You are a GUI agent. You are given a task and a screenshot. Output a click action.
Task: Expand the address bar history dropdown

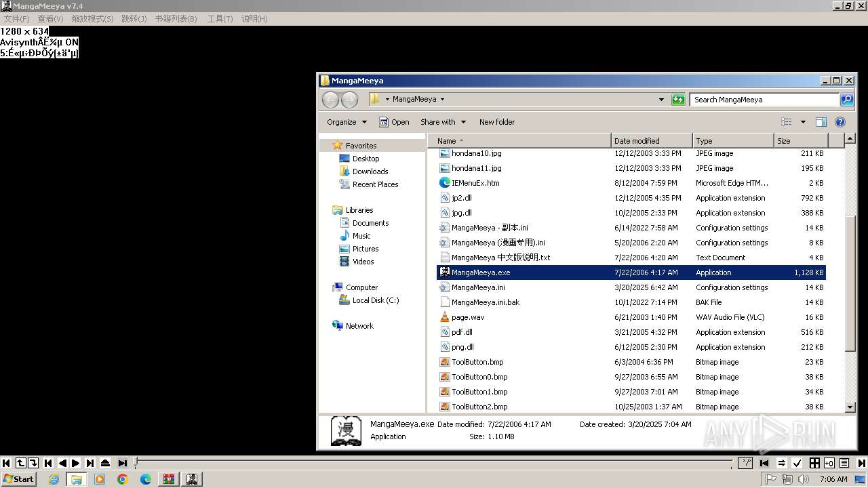(x=661, y=100)
